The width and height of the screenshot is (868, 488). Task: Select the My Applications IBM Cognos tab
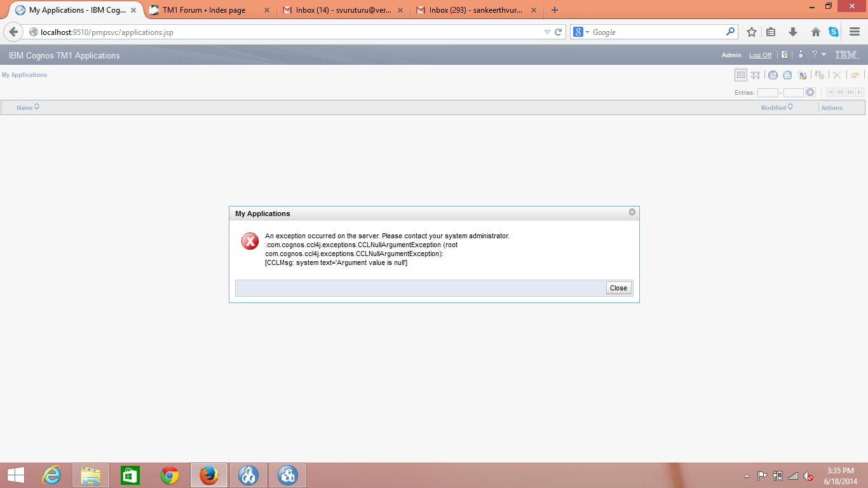click(75, 10)
